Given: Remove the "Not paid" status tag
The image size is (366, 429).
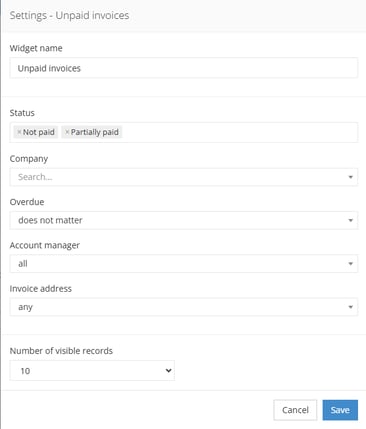Looking at the screenshot, I should coord(19,132).
